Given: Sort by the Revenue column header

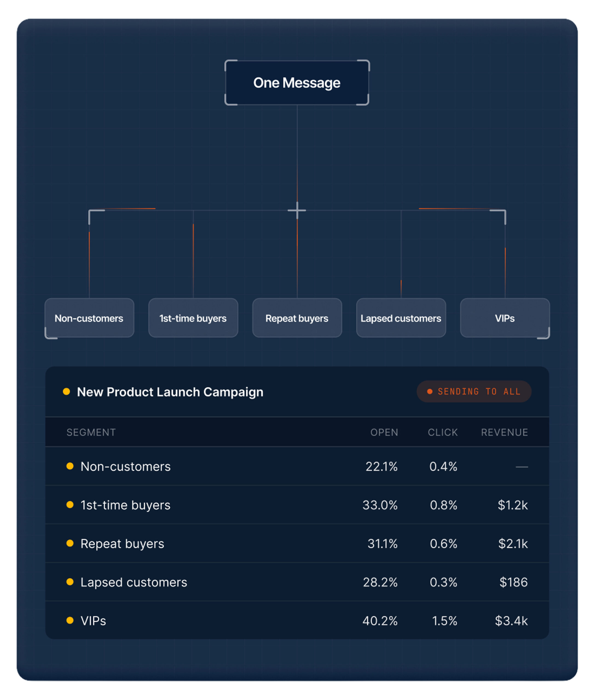Looking at the screenshot, I should tap(504, 432).
